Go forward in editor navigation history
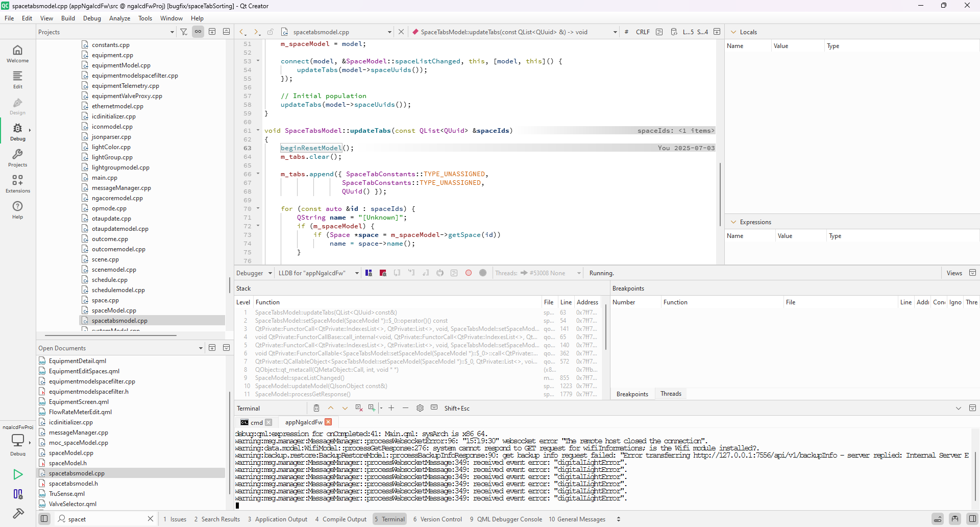980x527 pixels. [257, 32]
